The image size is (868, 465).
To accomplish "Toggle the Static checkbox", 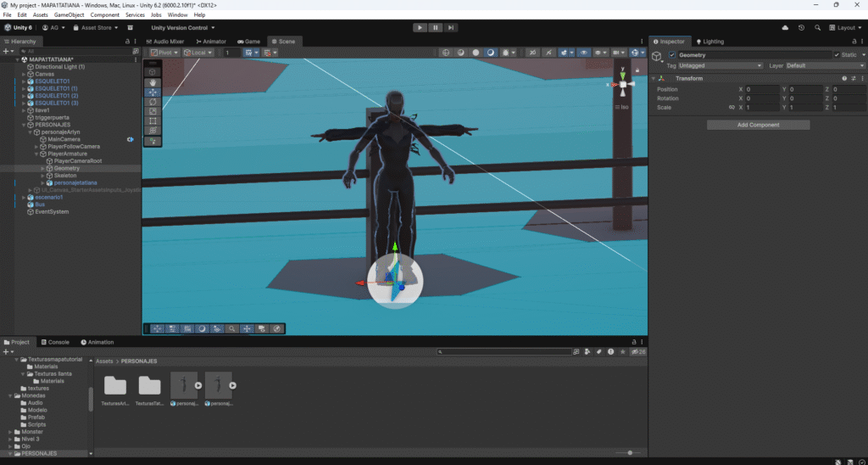I will [x=836, y=55].
